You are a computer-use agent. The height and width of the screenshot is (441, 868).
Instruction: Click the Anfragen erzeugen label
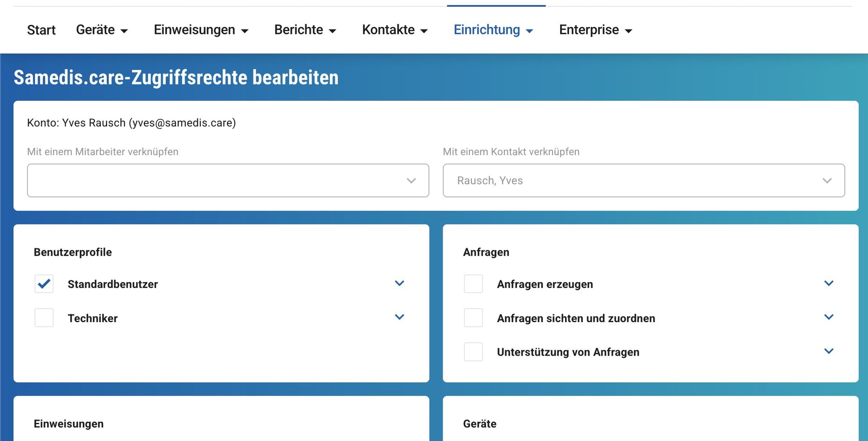pos(545,284)
